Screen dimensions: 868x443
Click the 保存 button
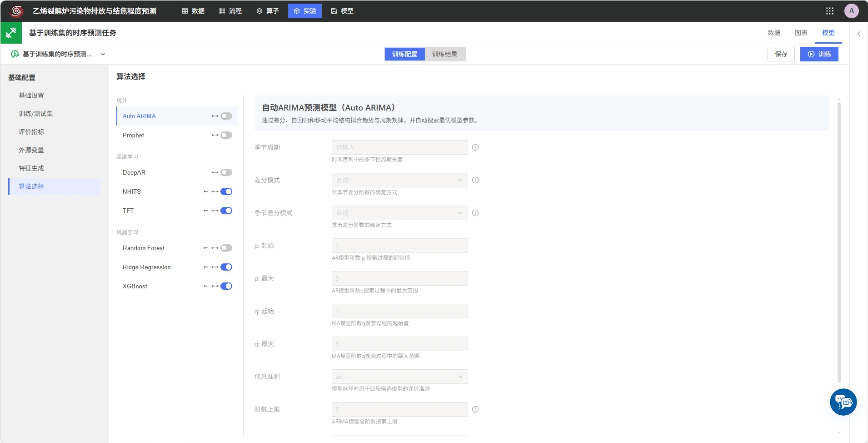[781, 54]
